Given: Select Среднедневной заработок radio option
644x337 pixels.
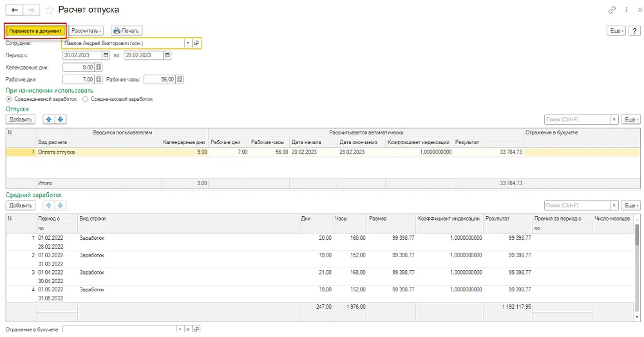Looking at the screenshot, I should point(8,99).
